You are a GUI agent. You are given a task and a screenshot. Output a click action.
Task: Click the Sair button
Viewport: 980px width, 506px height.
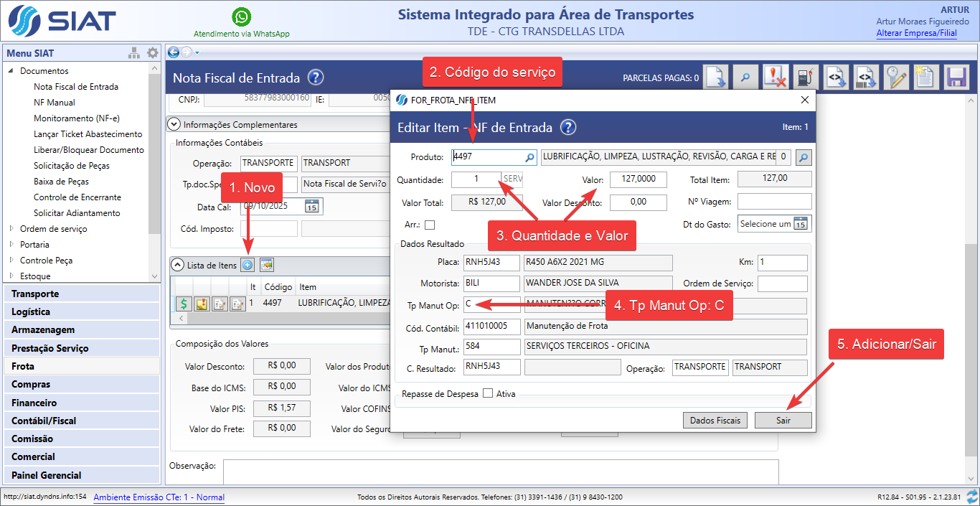pos(783,420)
